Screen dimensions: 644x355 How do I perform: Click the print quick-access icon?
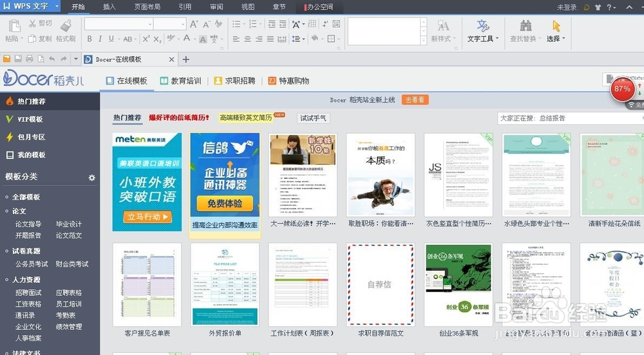pos(29,59)
